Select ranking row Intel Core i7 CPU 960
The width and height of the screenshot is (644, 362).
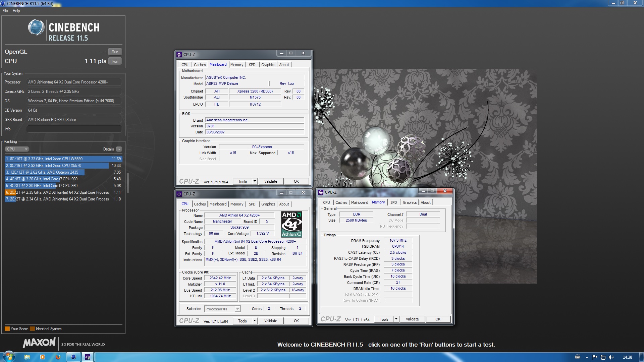click(63, 179)
